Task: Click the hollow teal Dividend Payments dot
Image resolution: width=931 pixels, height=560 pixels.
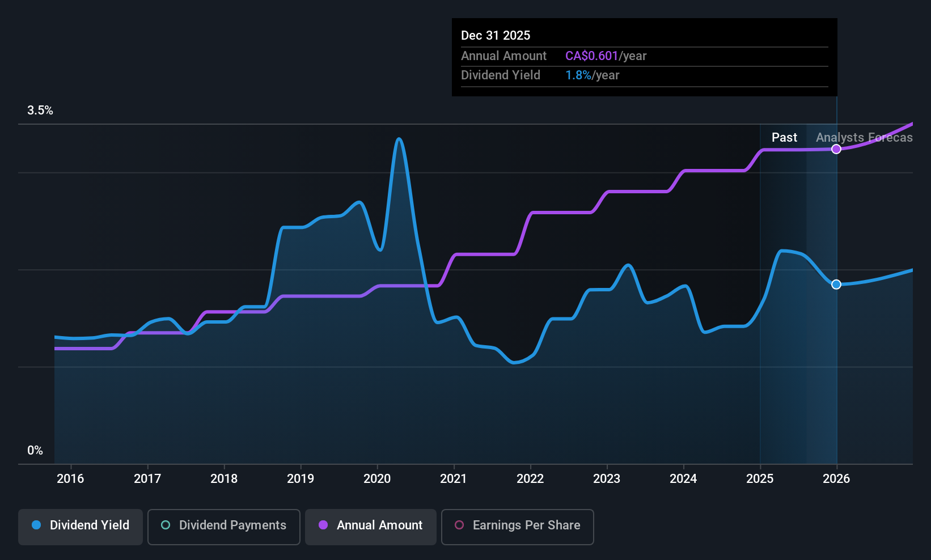Action: tap(166, 525)
